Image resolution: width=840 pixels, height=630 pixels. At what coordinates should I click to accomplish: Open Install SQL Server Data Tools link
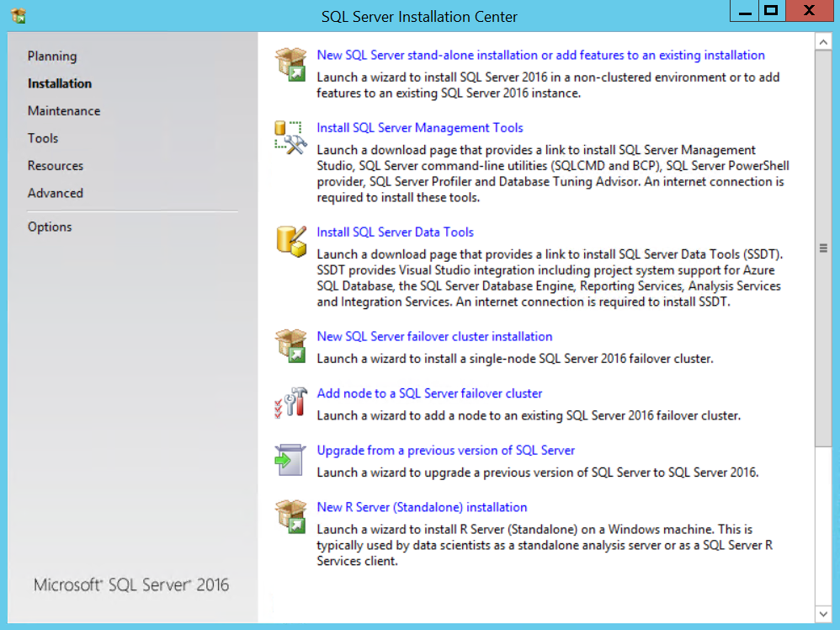coord(395,232)
